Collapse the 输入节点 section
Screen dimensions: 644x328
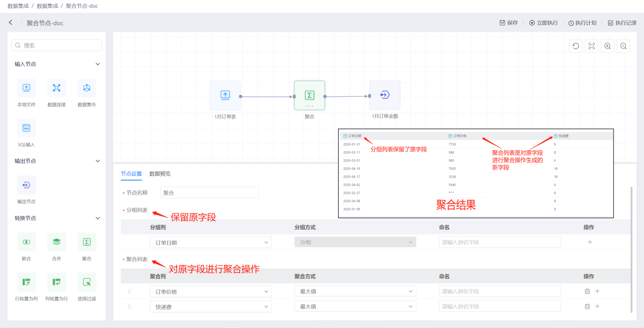tap(98, 64)
